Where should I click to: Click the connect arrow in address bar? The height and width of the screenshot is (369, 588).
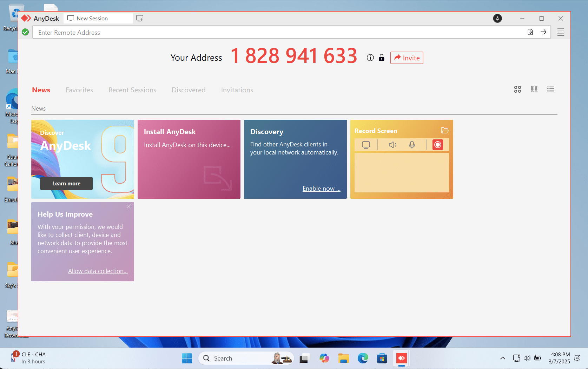(543, 32)
